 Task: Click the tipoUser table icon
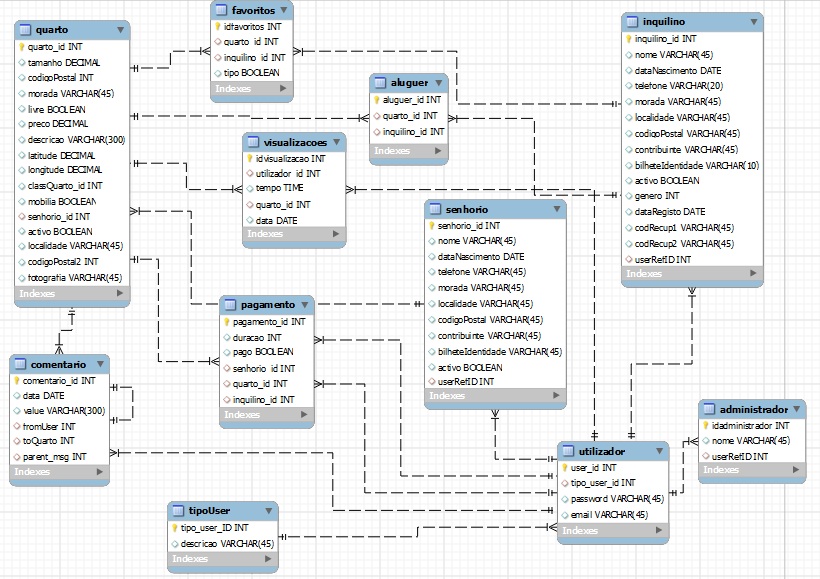pos(178,510)
